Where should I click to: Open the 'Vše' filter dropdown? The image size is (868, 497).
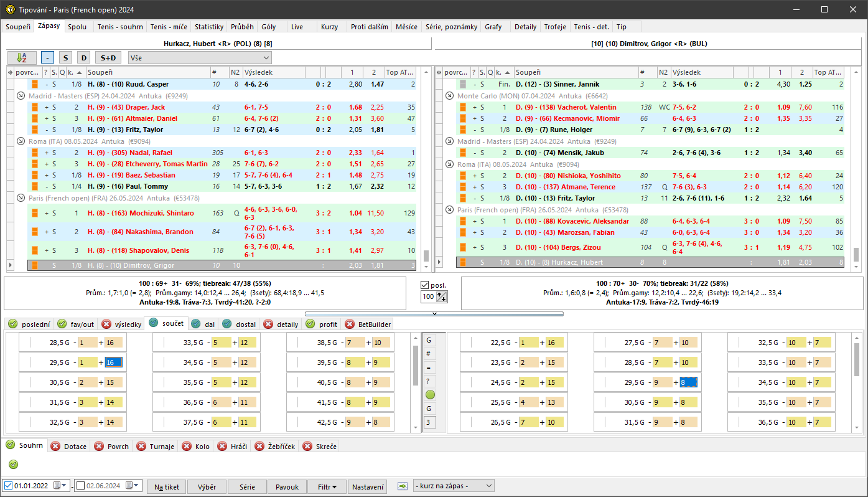200,58
